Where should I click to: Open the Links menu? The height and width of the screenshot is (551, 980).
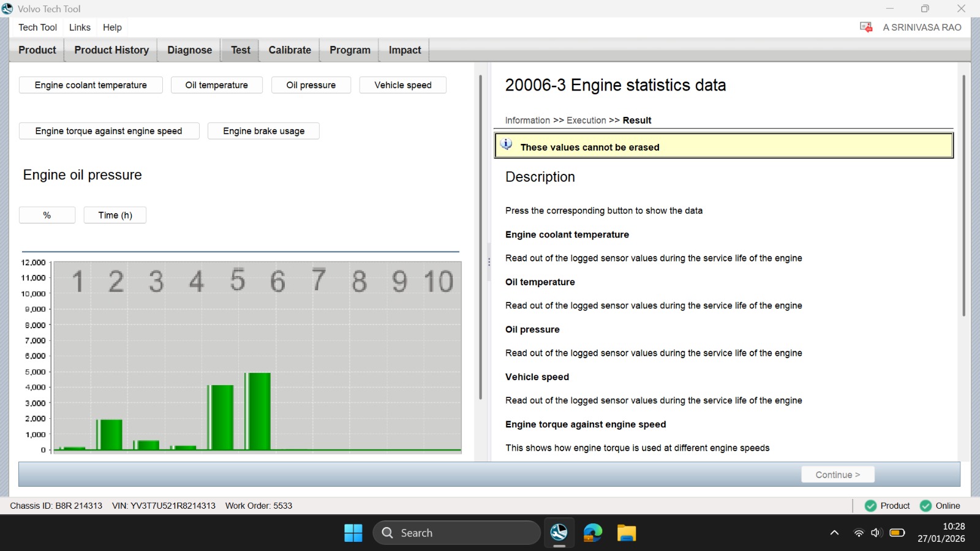(x=80, y=27)
